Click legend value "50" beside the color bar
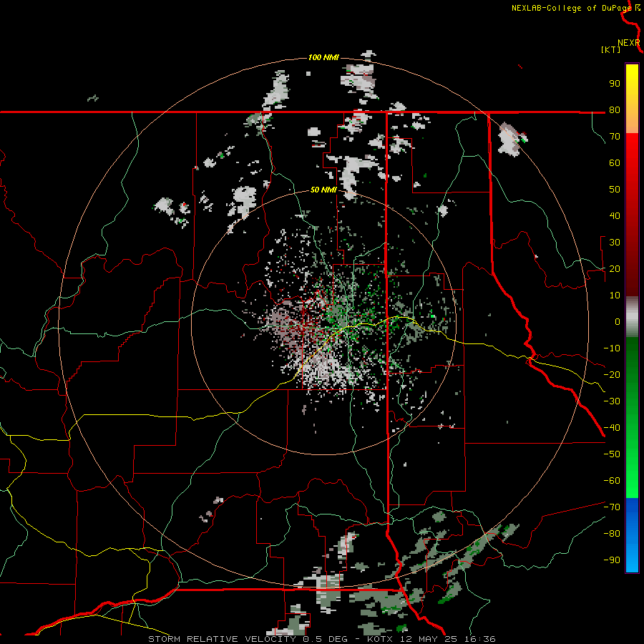The width and height of the screenshot is (644, 644). pos(615,190)
